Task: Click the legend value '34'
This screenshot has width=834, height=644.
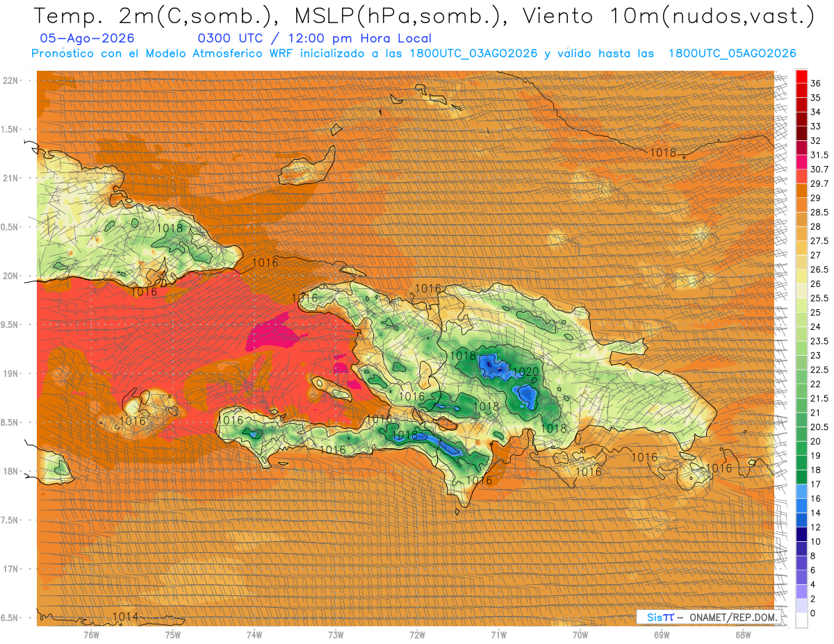Action: pyautogui.click(x=816, y=111)
